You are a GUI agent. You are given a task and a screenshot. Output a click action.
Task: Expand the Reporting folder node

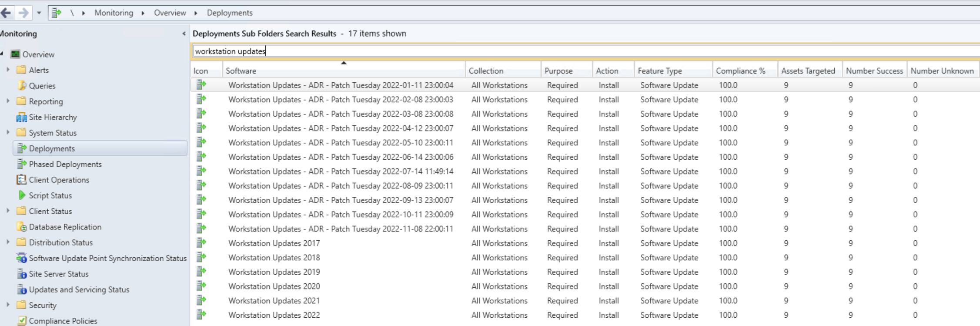(8, 101)
